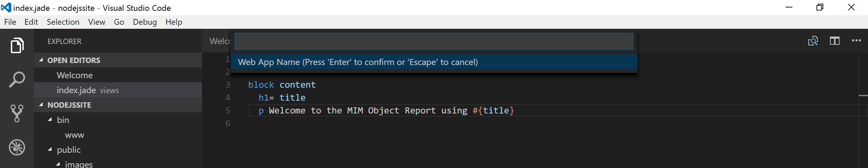
Task: Open the Source Control git icon
Action: (x=17, y=113)
